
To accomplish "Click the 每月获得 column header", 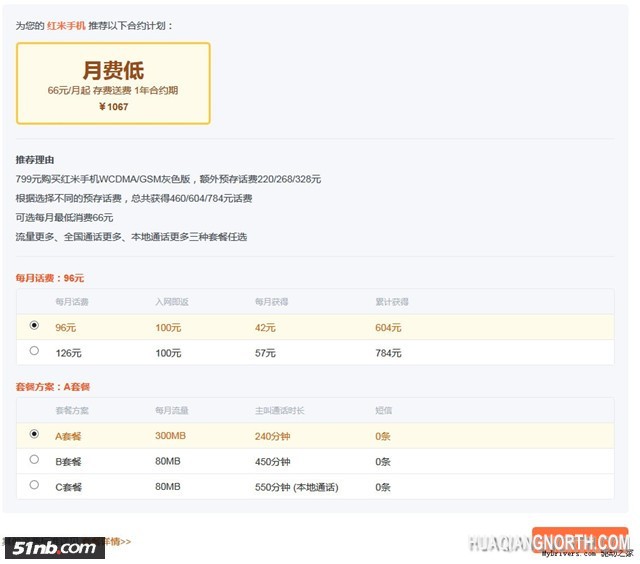I will pyautogui.click(x=271, y=302).
